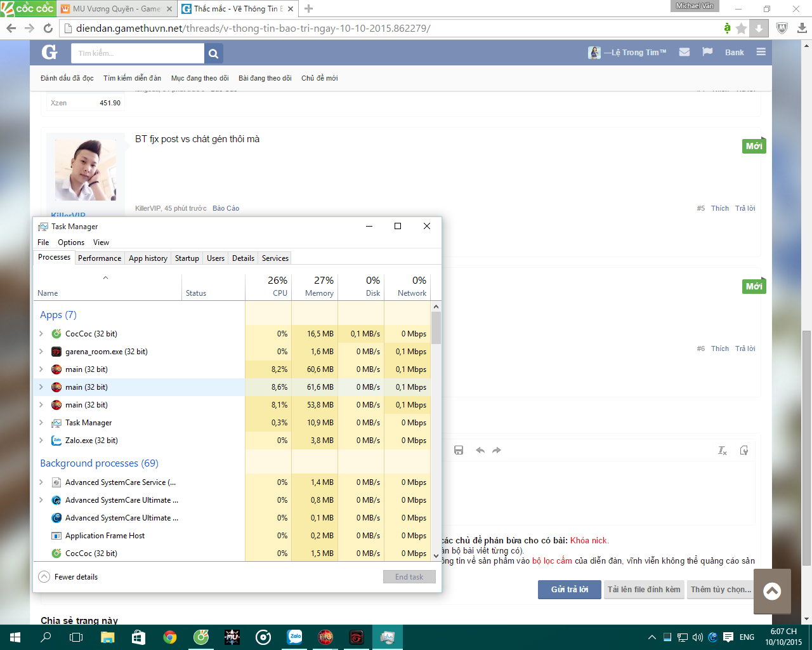Open Zalo from the Windows taskbar
The height and width of the screenshot is (650, 812).
click(x=294, y=637)
